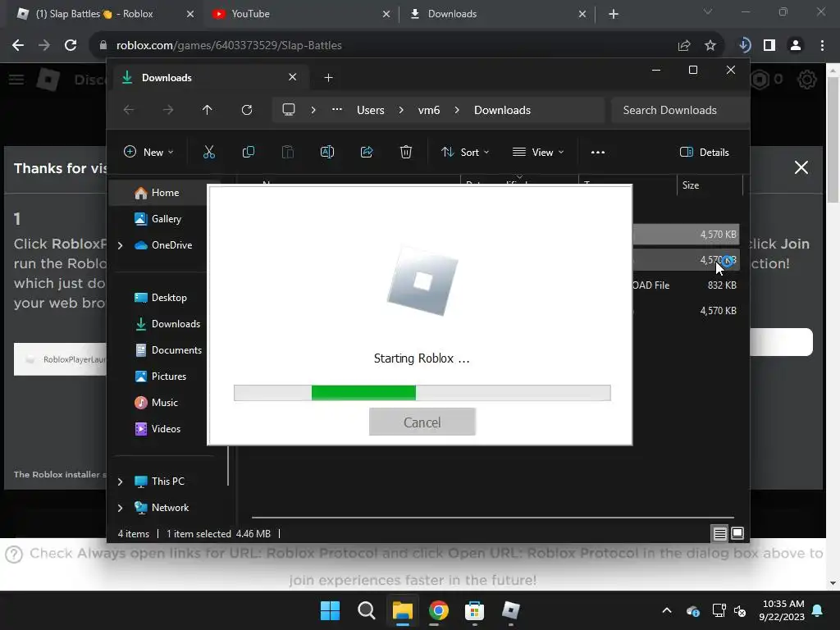840x630 pixels.
Task: Click chevron after the PC icon in breadcrumb
Action: pyautogui.click(x=313, y=110)
